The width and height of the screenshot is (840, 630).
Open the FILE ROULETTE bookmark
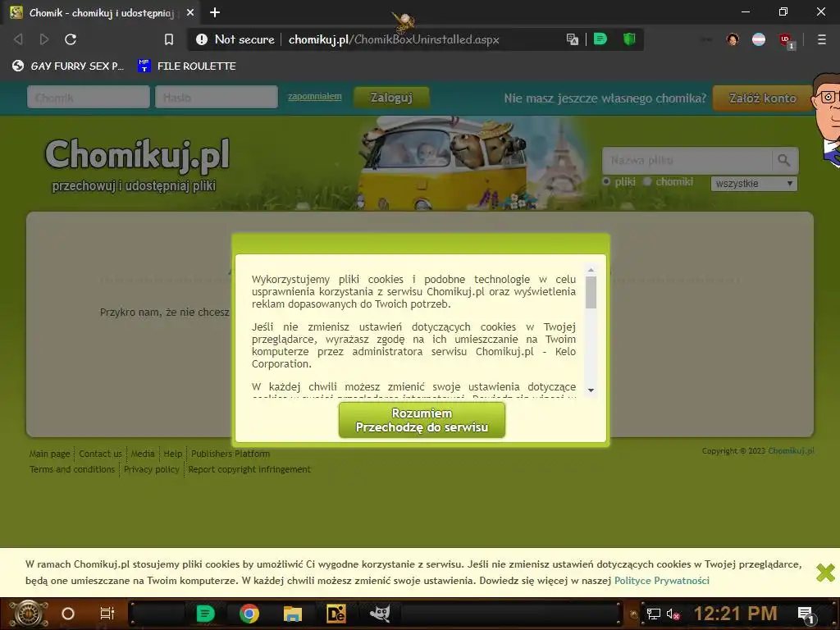pyautogui.click(x=186, y=66)
